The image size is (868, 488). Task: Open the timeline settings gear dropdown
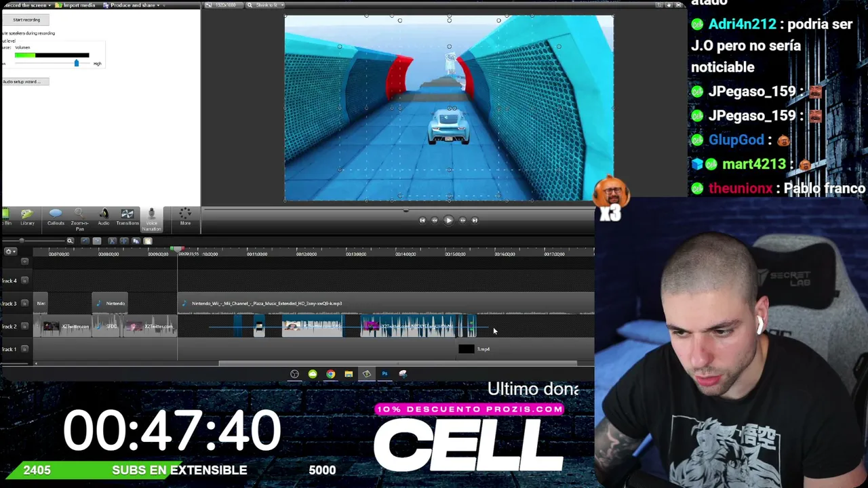coord(9,251)
